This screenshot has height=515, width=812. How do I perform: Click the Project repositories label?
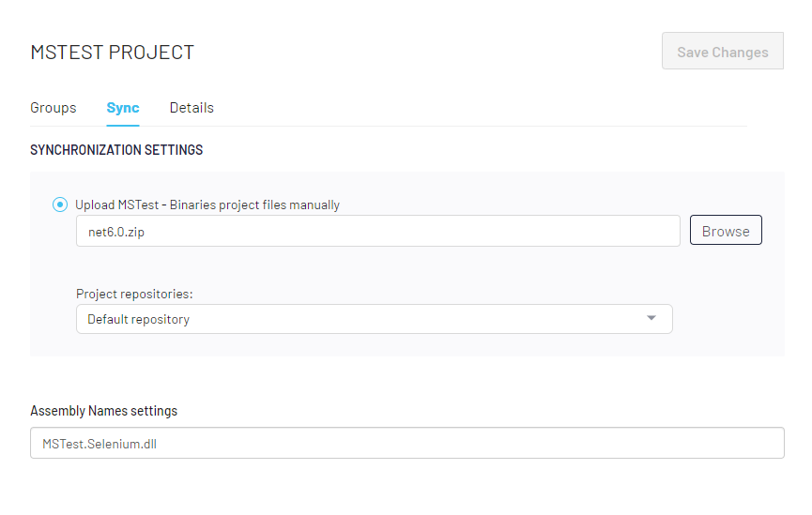134,294
